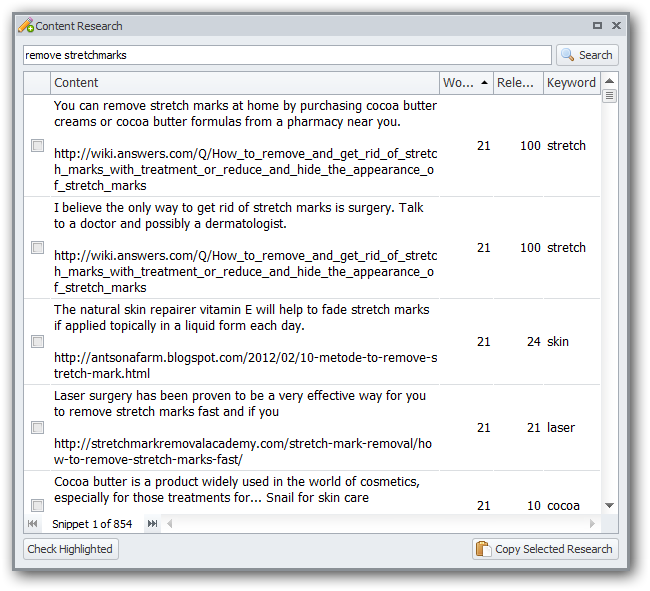Click the 'skin' keyword cell

(558, 342)
